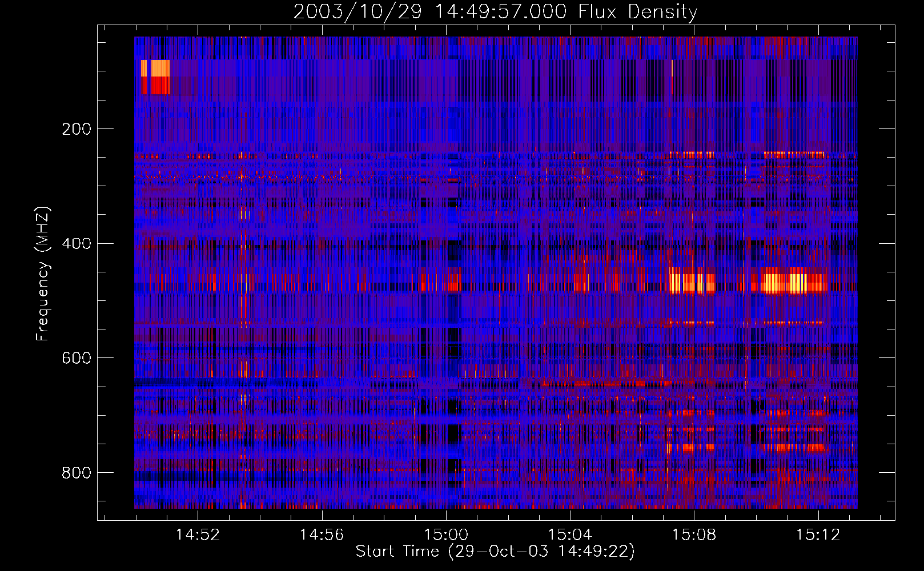
Task: Click the 15:00 time tick label
Action: tap(446, 534)
